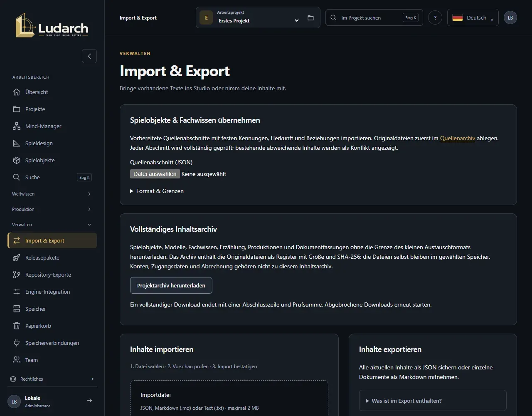Expand the Rechtliches section
This screenshot has width=532, height=416.
(52, 379)
